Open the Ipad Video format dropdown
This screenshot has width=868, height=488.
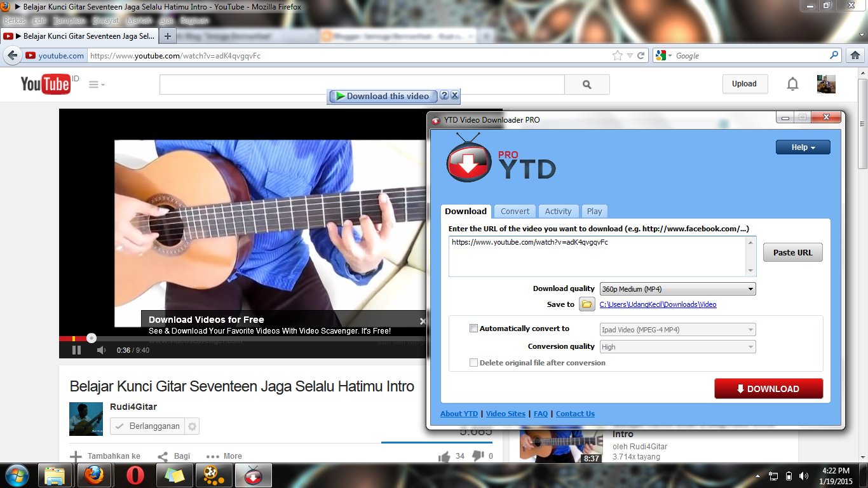(x=678, y=329)
